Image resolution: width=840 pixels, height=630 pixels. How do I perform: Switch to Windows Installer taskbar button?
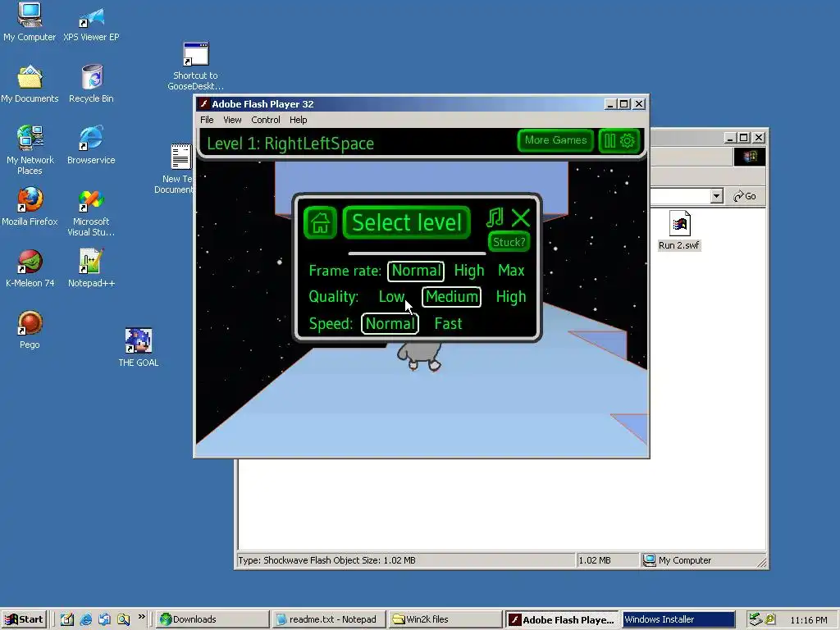click(x=678, y=619)
